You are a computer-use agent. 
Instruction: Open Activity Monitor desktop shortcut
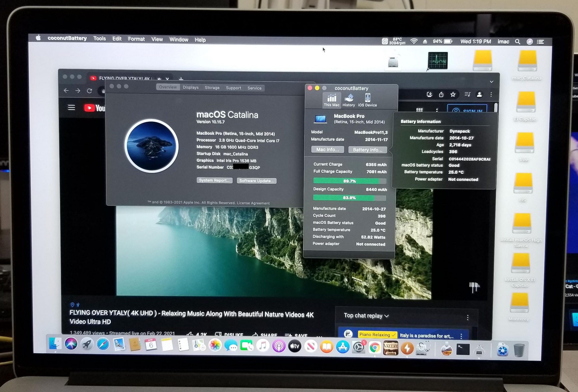(x=438, y=60)
